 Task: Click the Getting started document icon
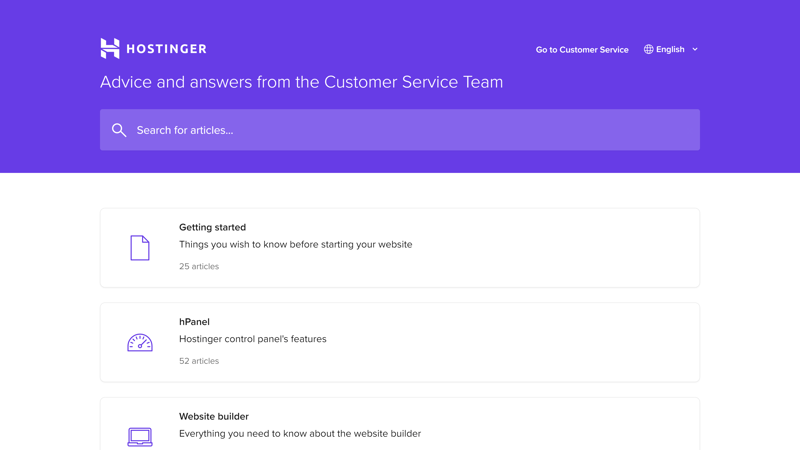click(140, 248)
